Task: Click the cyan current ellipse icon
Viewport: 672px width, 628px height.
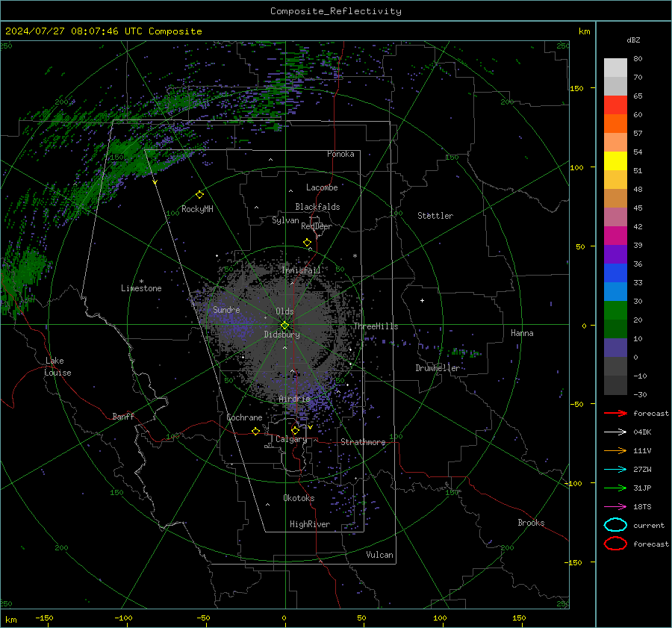Action: click(615, 525)
